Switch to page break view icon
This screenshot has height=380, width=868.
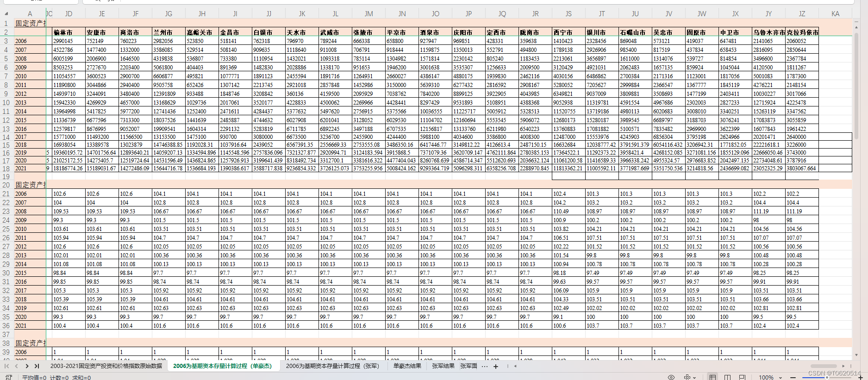[x=728, y=377]
